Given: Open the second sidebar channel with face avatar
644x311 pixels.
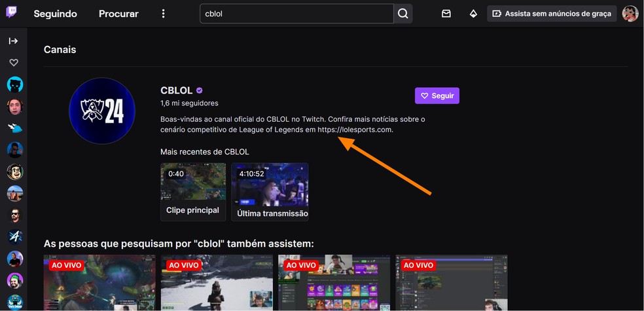Looking at the screenshot, I should click(15, 107).
